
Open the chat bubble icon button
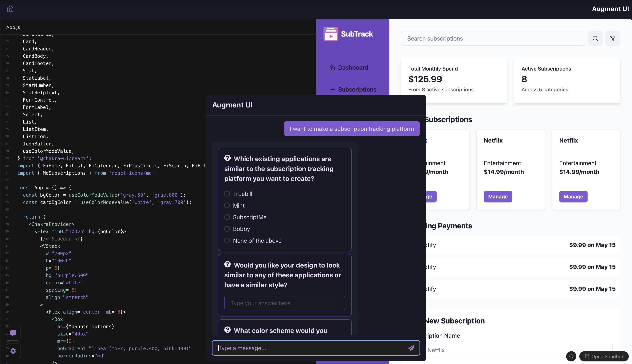[x=13, y=333]
